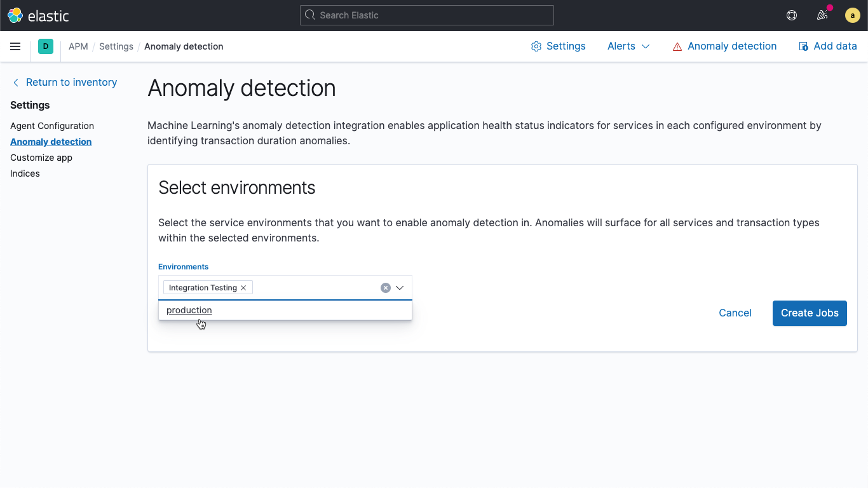This screenshot has height=488, width=868.
Task: Open Customize app settings
Action: (41, 158)
